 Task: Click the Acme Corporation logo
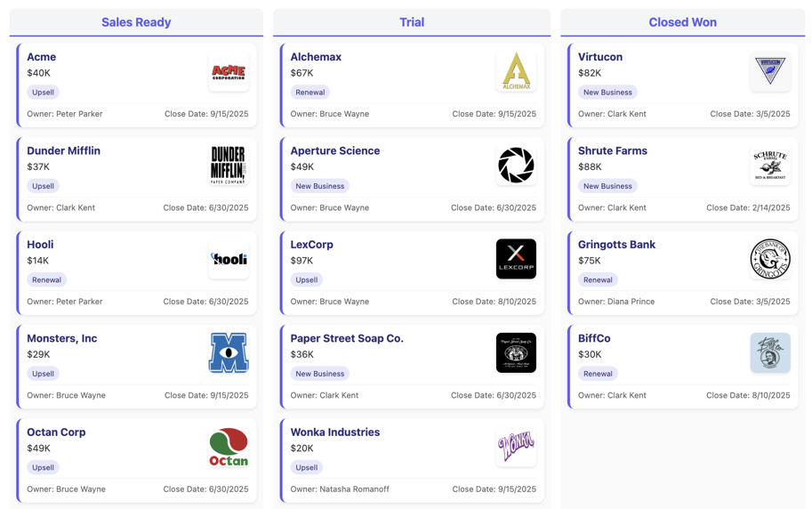[x=229, y=71]
